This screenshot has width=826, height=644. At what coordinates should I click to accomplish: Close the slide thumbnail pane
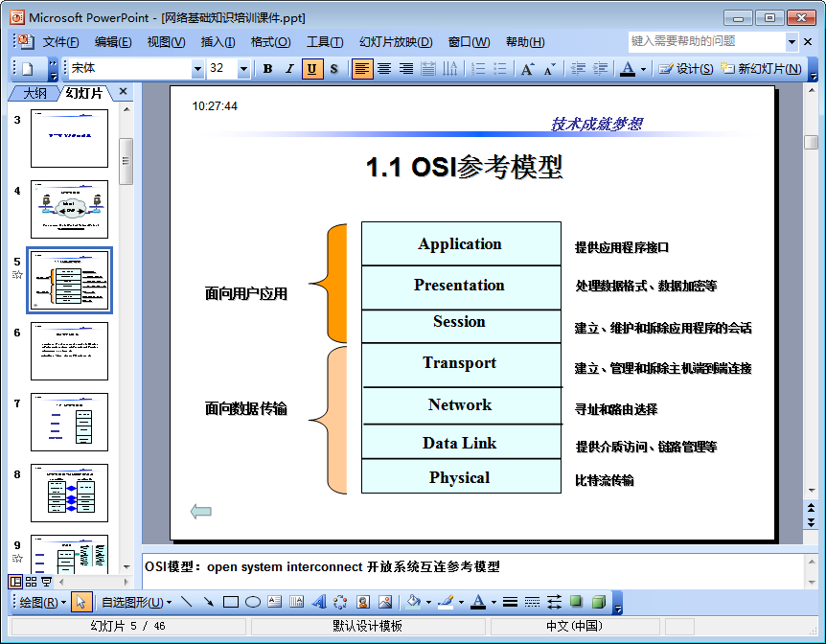pos(124,92)
